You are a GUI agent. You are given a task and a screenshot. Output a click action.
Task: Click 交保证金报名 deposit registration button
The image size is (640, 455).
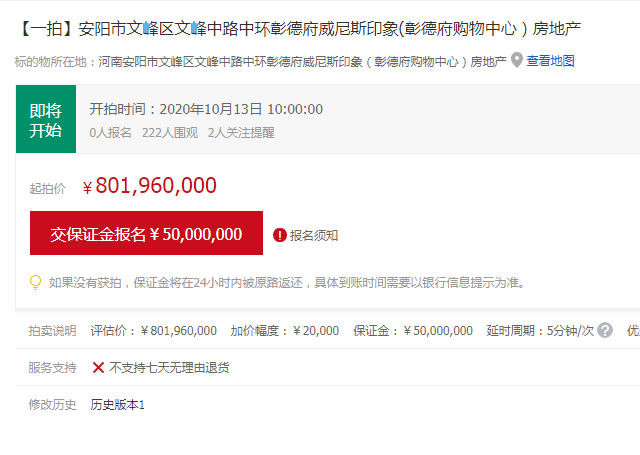[x=146, y=233]
